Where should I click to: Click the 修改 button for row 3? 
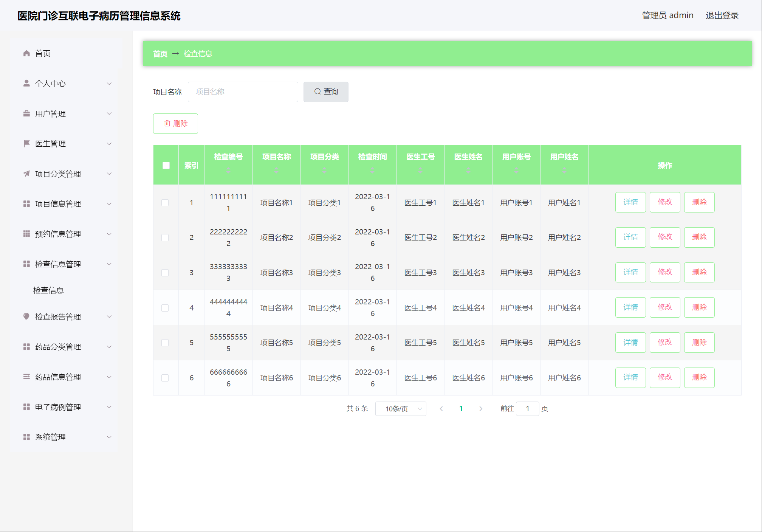click(x=665, y=272)
